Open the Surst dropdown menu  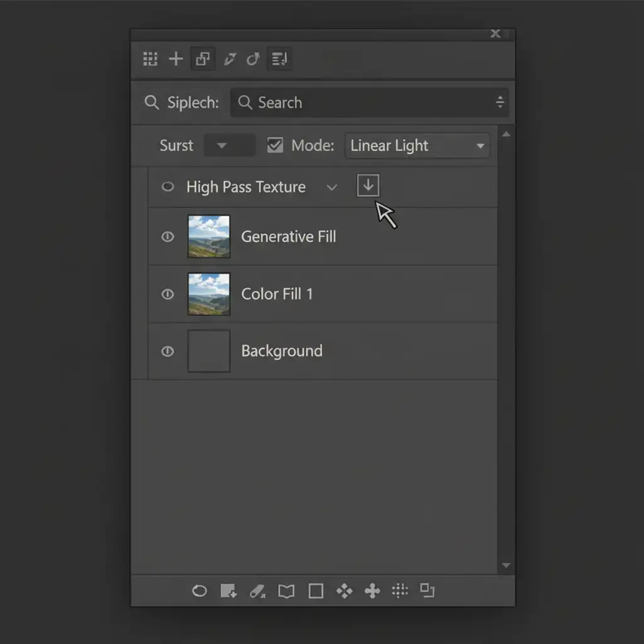pos(230,146)
